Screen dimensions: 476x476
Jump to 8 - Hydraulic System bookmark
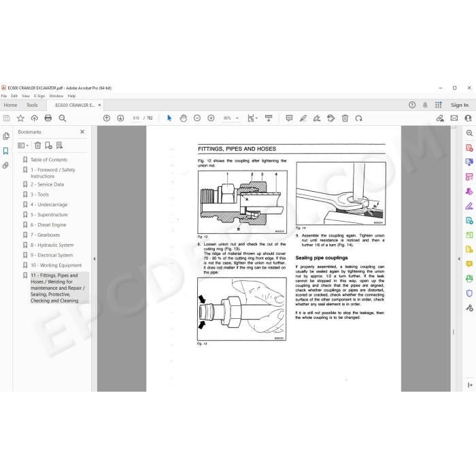pyautogui.click(x=52, y=245)
